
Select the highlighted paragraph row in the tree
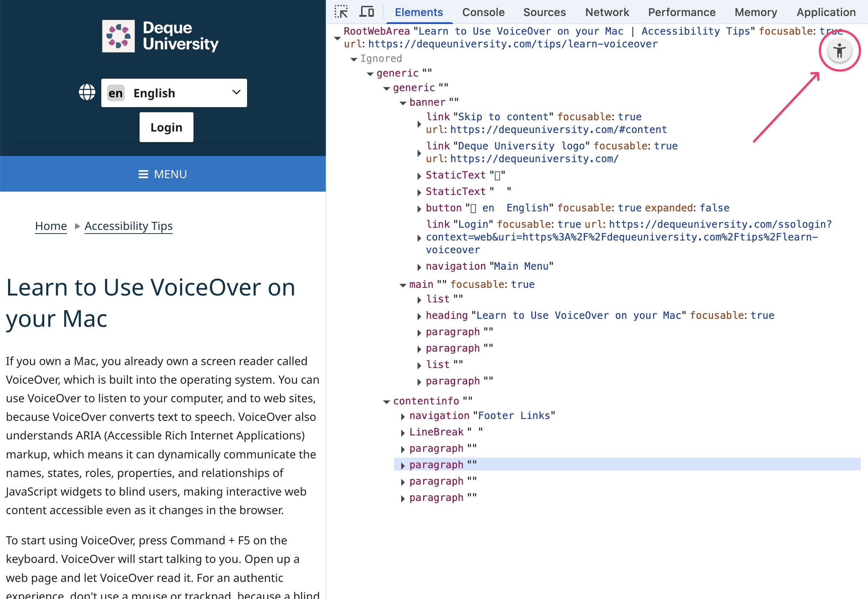coord(437,465)
